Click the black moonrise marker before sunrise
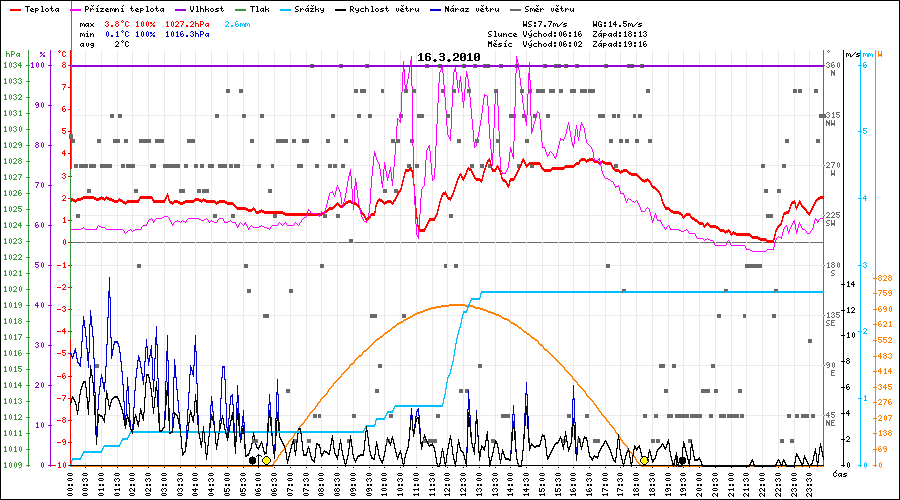This screenshot has height=500, width=900. pyautogui.click(x=252, y=461)
